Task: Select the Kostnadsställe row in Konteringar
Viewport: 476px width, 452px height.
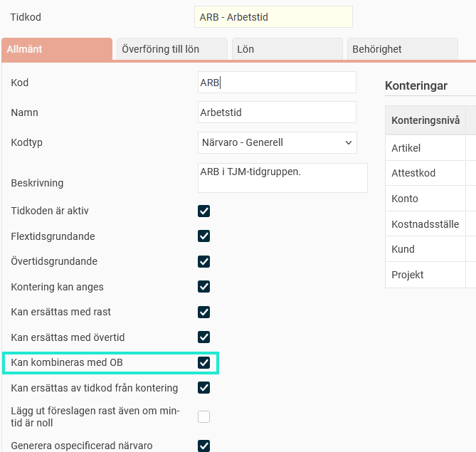Action: click(425, 224)
